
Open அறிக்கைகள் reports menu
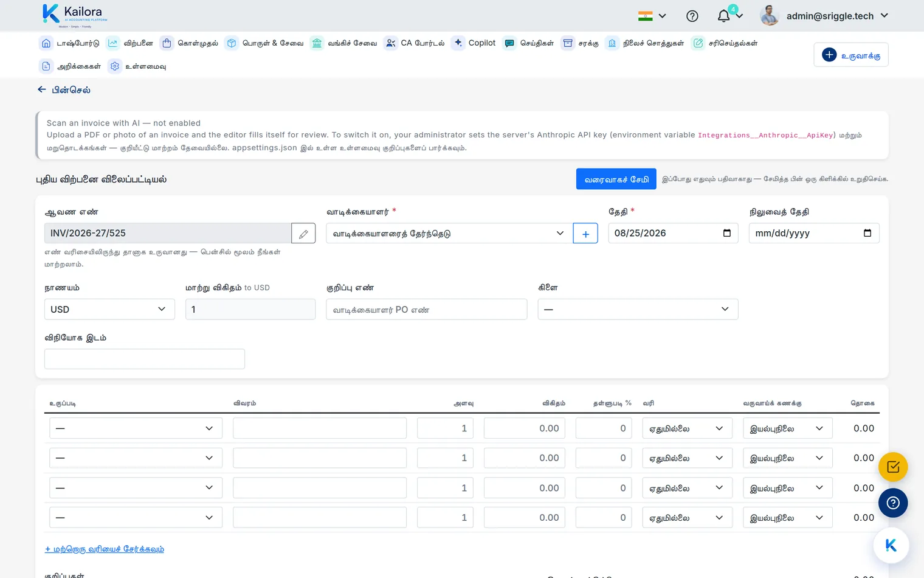click(71, 66)
